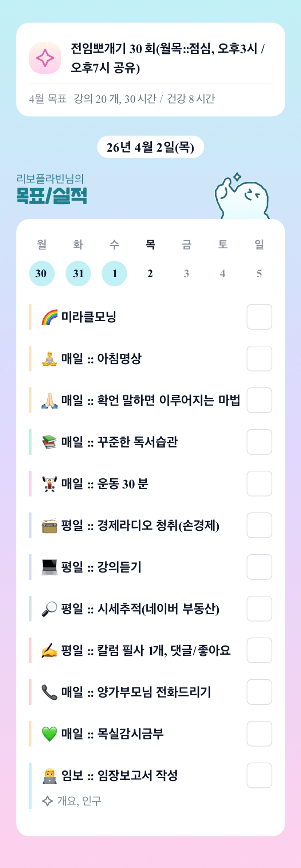This screenshot has width=301, height=868.
Task: Mark 임장보고서 작성 as done
Action: pyautogui.click(x=259, y=775)
